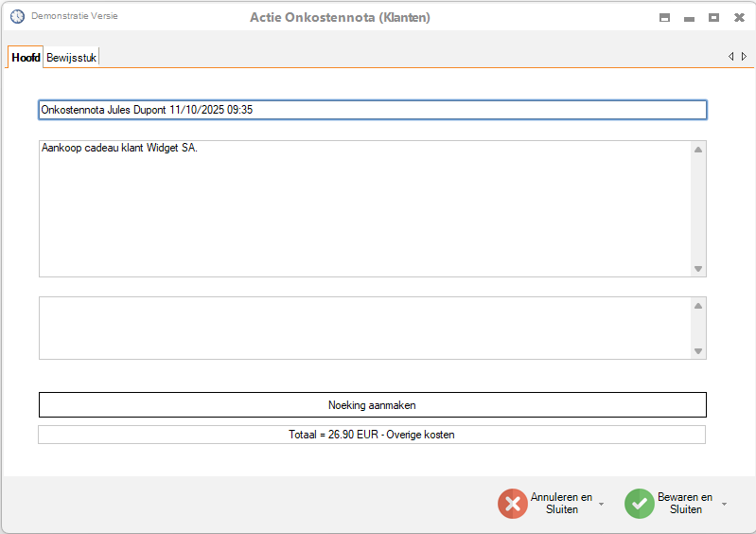Close the Actie Onkostennota dialog
756x534 pixels.
[739, 18]
